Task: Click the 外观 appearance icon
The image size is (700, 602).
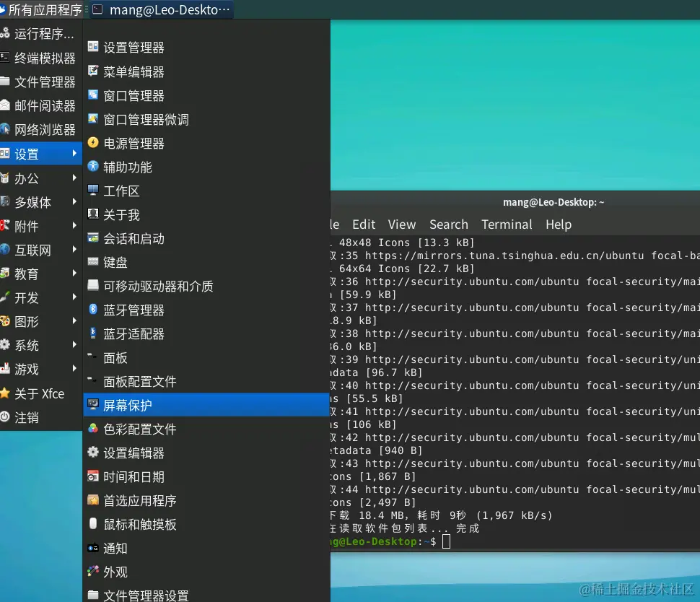Action: point(93,571)
